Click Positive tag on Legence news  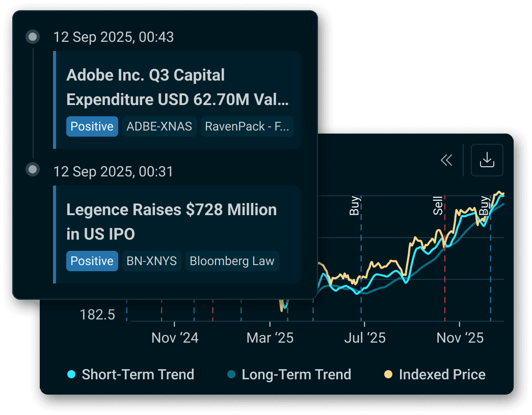(92, 261)
